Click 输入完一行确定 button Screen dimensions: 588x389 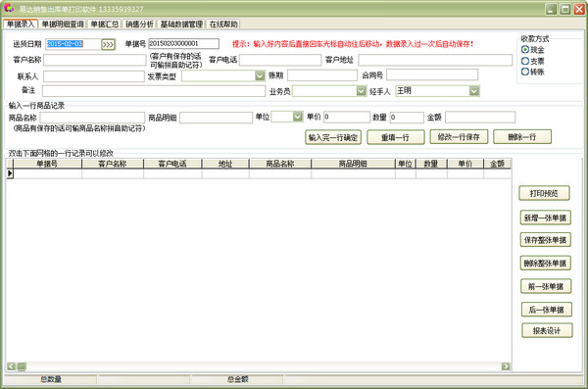pos(333,137)
